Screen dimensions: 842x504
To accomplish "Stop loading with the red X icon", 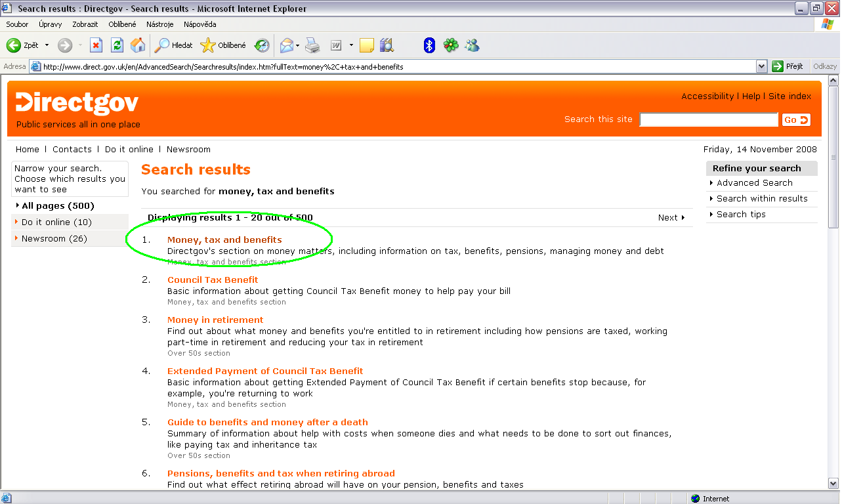I will point(96,45).
